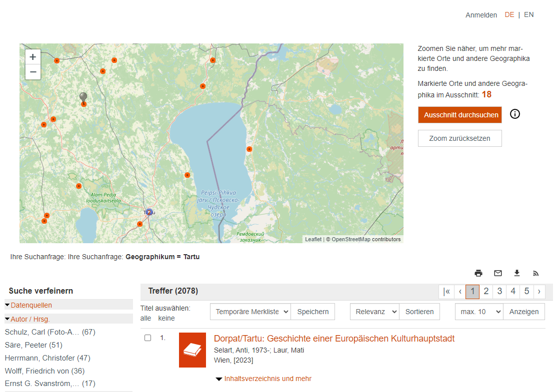Filter by author Wolff, Friedrich von
The height and width of the screenshot is (392, 557).
45,371
